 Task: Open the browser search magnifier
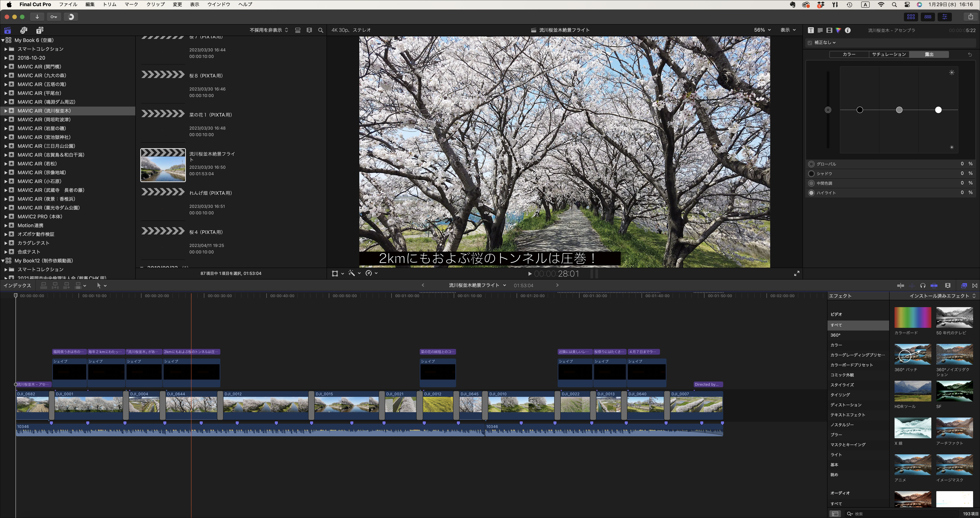click(321, 30)
